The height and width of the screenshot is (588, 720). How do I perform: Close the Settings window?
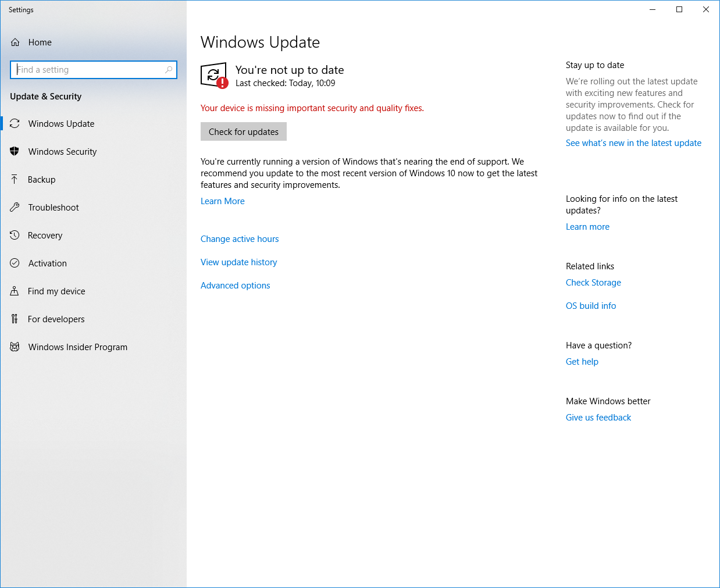pyautogui.click(x=706, y=9)
